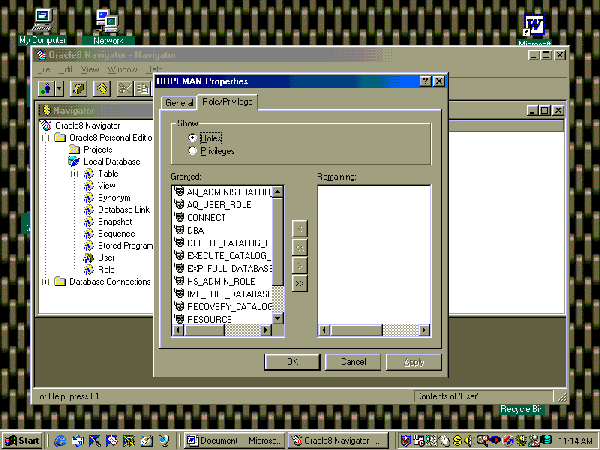
Task: Click the Remaining list horizontal scrollbar thumb
Action: pos(356,330)
